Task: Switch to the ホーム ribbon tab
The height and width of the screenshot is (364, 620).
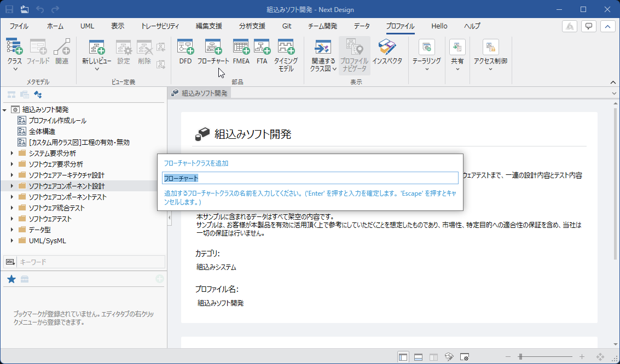Action: [55, 26]
